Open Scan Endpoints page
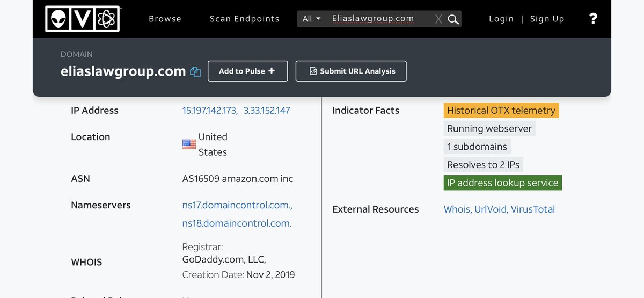Image resolution: width=644 pixels, height=298 pixels. [244, 19]
